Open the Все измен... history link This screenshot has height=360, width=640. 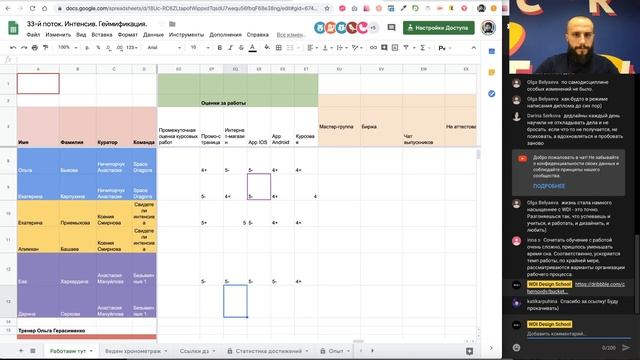click(291, 35)
